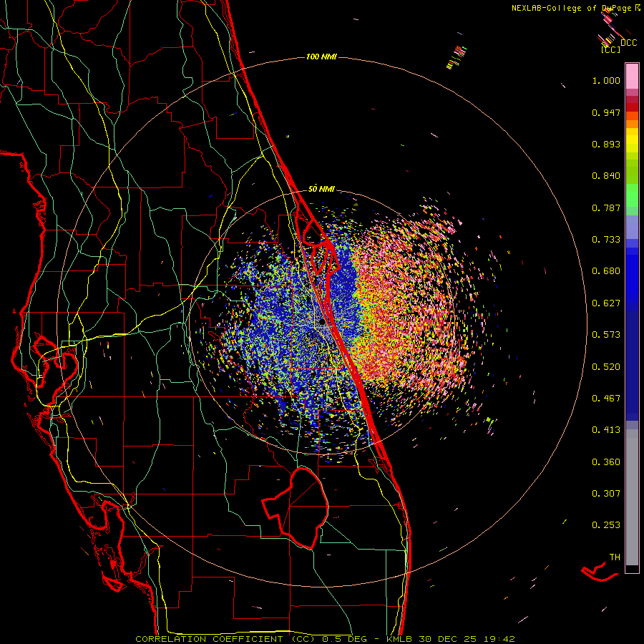
Task: Click the [CC] label above the scale
Action: pyautogui.click(x=610, y=49)
